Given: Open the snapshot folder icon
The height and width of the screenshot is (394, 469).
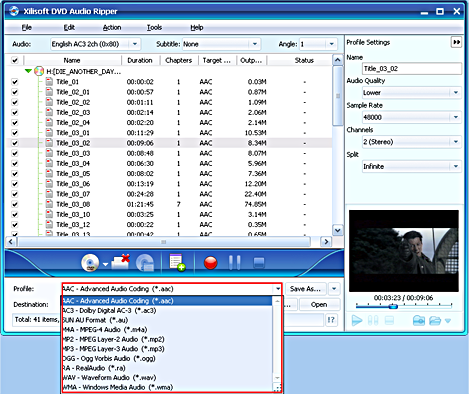Looking at the screenshot, I should 435,321.
